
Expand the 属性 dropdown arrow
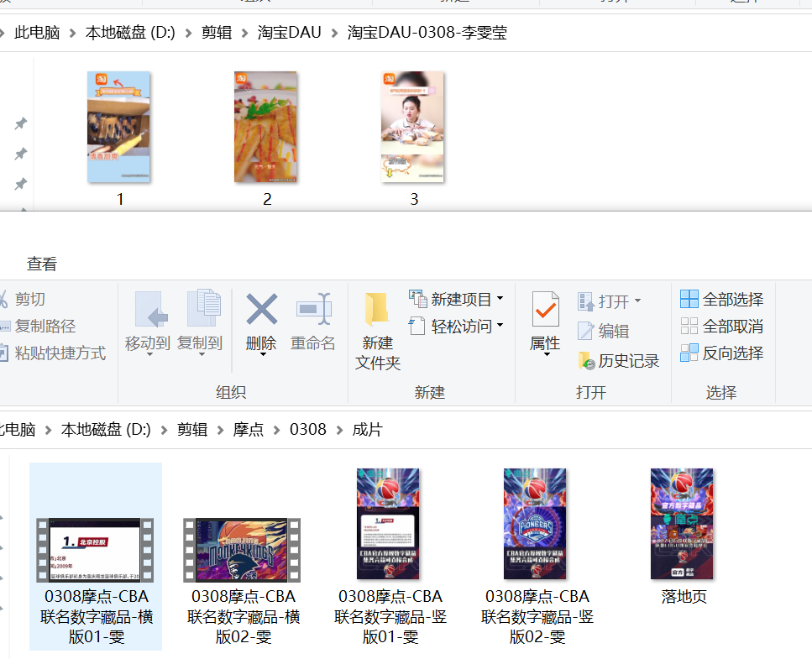(x=547, y=354)
